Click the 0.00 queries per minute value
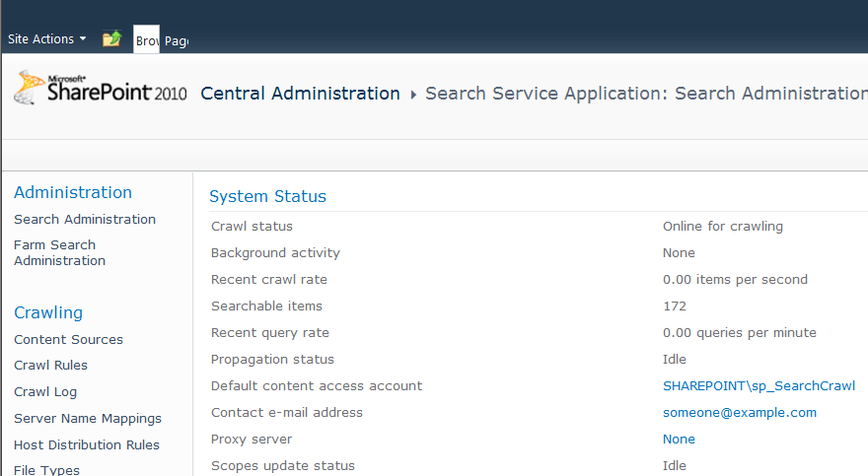868x476 pixels. click(740, 333)
